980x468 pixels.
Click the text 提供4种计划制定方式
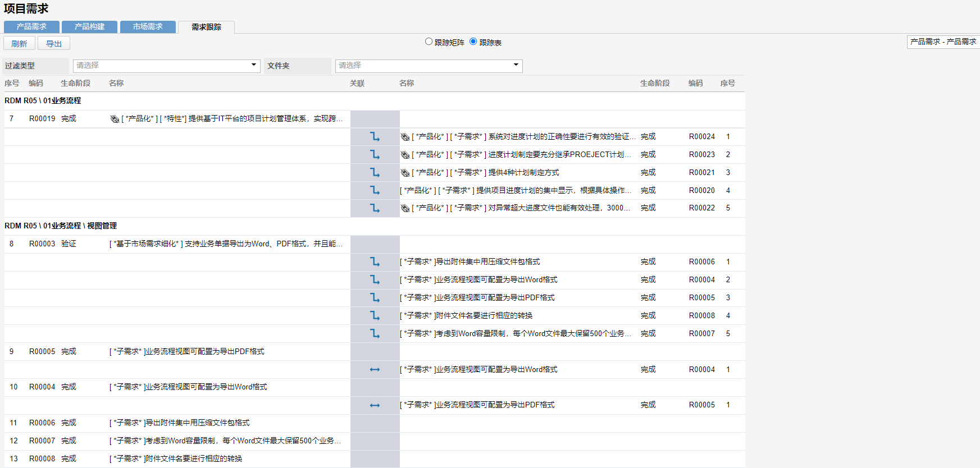coord(523,172)
